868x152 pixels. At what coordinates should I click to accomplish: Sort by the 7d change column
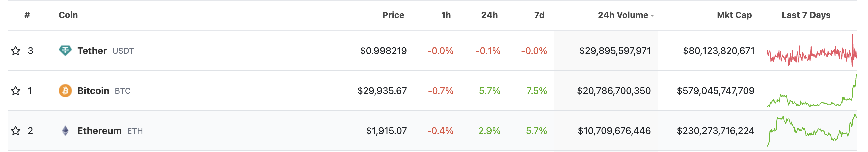[539, 15]
